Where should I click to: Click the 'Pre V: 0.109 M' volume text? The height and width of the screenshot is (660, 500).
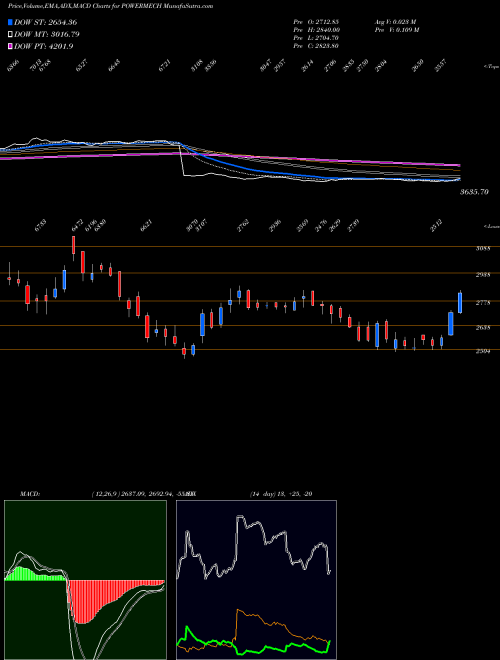point(397,30)
